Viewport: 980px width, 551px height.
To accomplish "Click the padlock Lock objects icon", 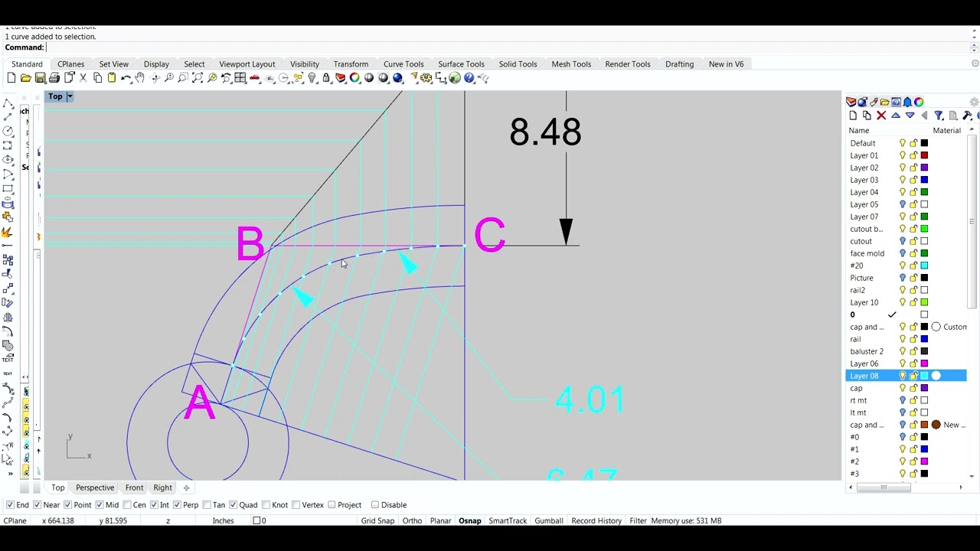I will [326, 78].
